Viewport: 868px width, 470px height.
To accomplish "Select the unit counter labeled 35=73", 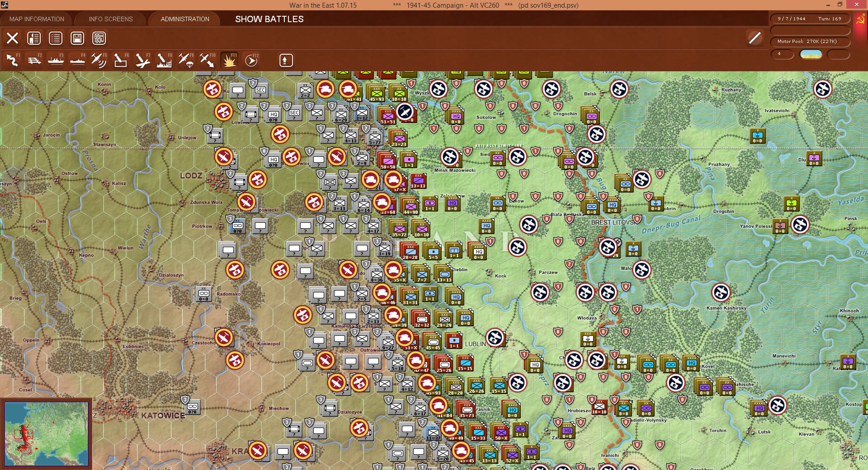I will (467, 409).
